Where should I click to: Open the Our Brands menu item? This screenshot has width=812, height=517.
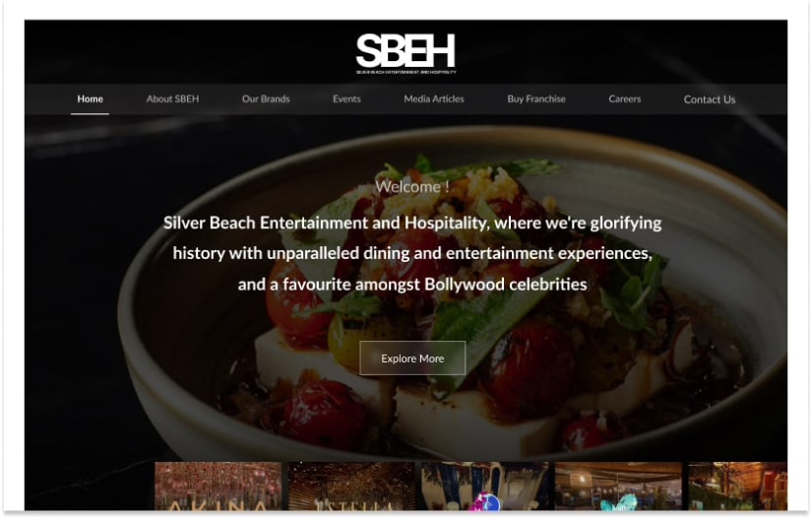click(x=266, y=98)
